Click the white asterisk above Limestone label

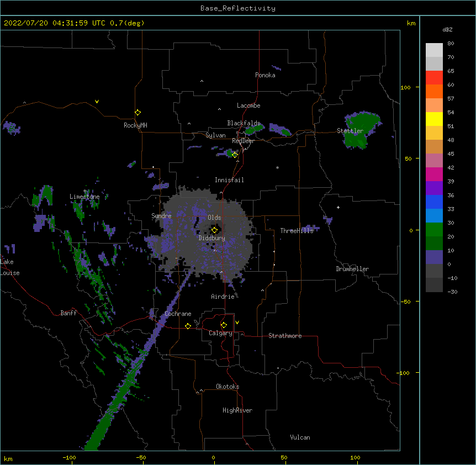point(85,191)
